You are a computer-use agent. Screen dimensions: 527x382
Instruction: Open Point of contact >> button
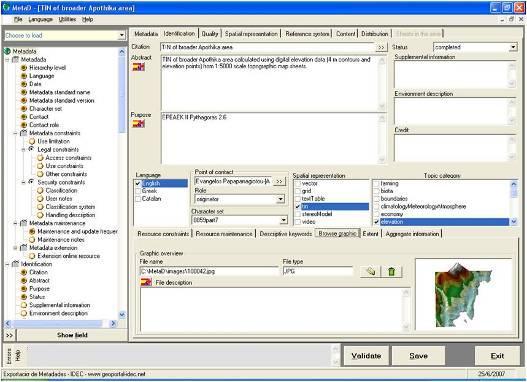coord(279,181)
